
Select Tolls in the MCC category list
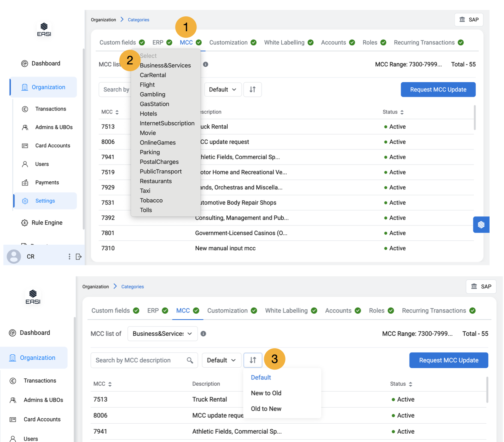tap(146, 210)
